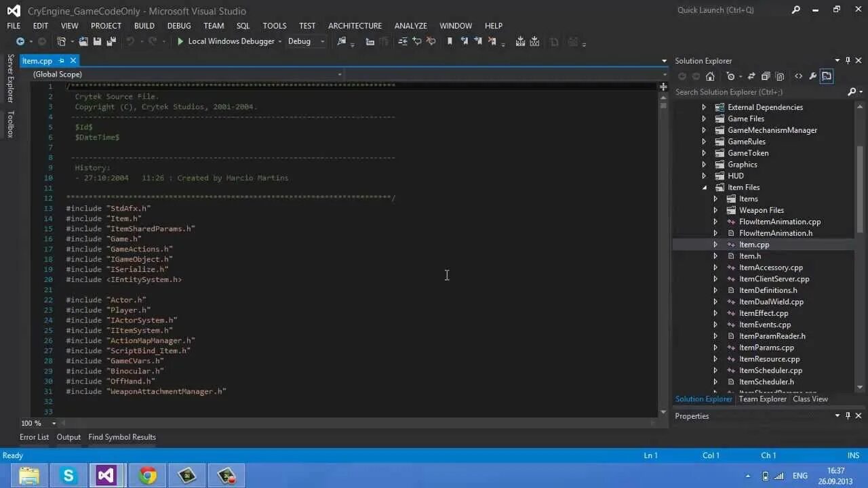Click the editor split-window handle above the scrollbar
Image resolution: width=868 pixels, height=488 pixels.
pos(663,87)
